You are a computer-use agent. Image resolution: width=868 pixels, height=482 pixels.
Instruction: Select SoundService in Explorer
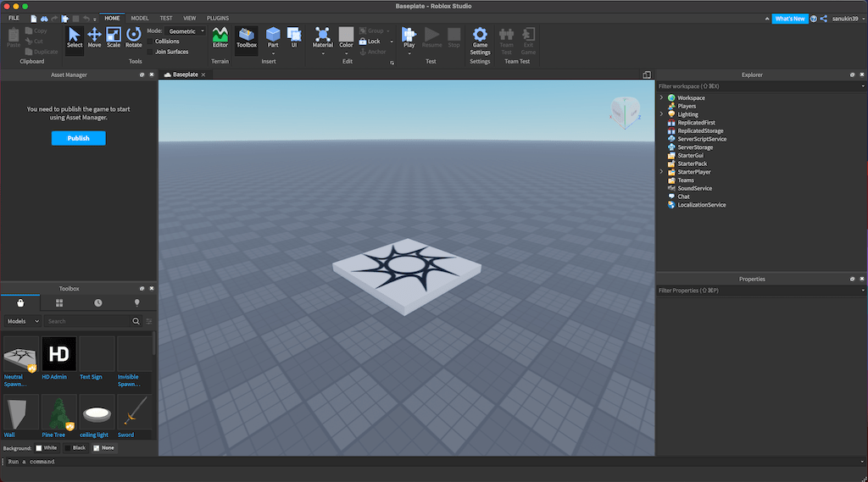pos(695,188)
